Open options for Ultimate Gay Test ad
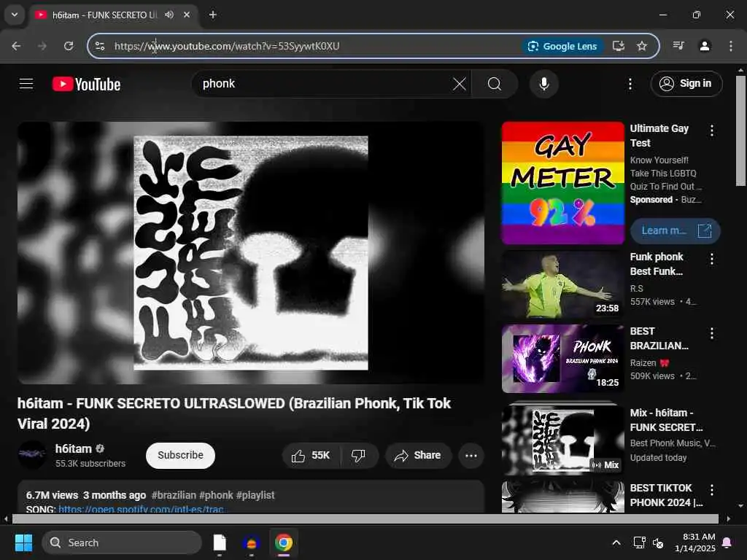 click(712, 131)
